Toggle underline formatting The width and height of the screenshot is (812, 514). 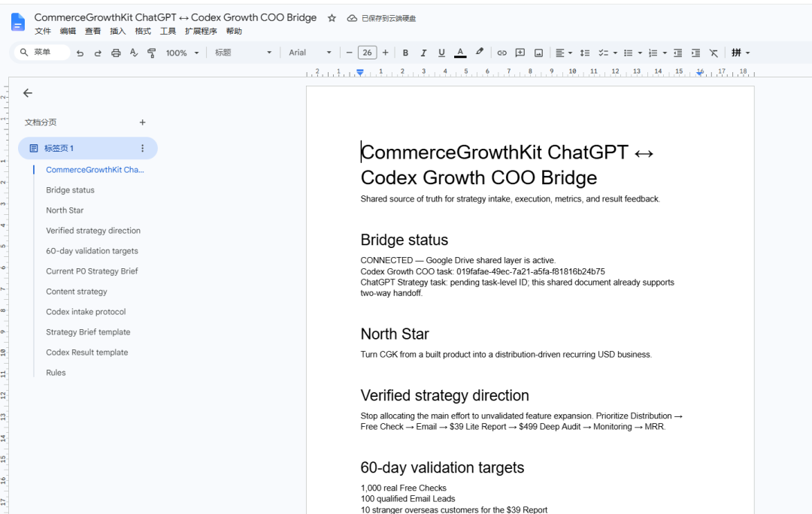click(x=442, y=53)
